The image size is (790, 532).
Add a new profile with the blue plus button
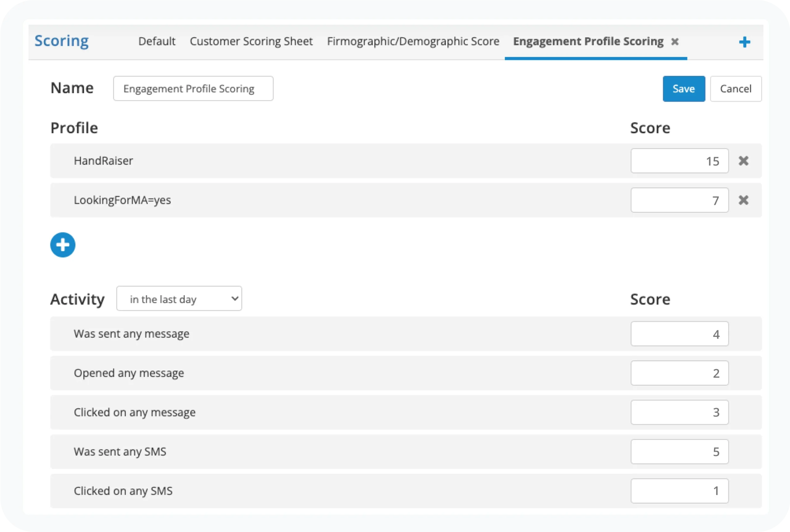click(x=63, y=245)
